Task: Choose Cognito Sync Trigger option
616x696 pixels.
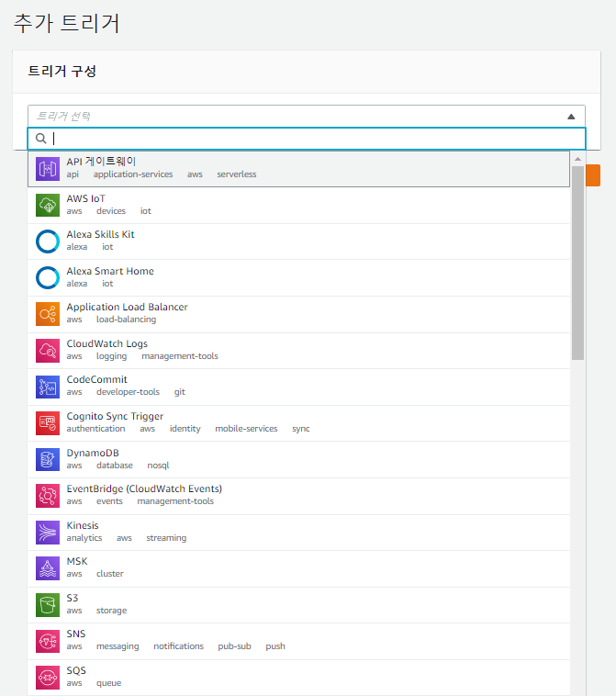Action: click(298, 423)
